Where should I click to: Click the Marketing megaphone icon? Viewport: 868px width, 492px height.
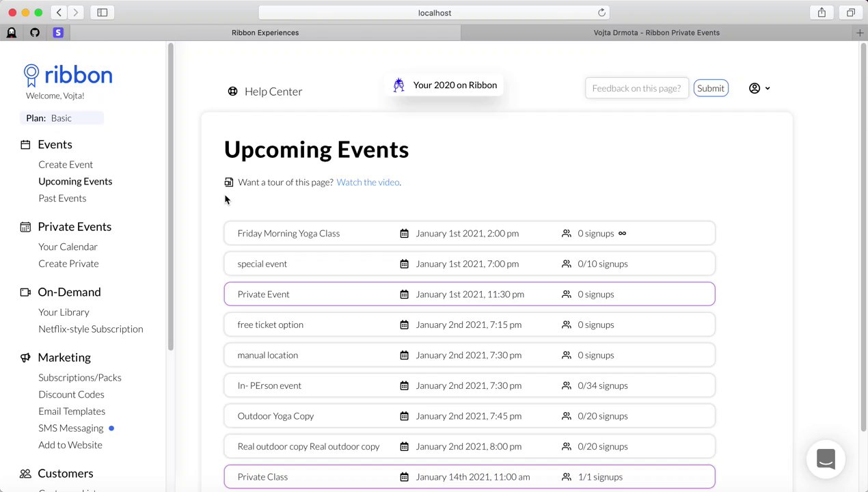(25, 358)
